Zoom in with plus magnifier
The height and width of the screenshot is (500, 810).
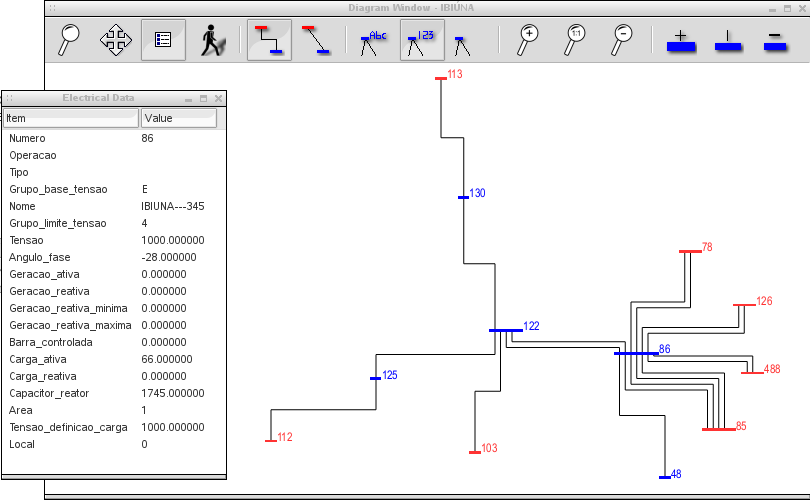point(528,40)
